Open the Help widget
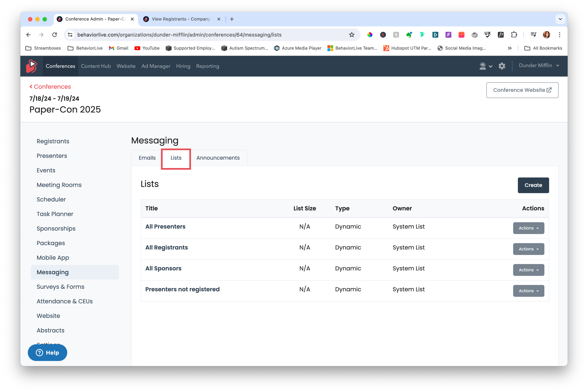Screen dimensions: 588x391 47,353
